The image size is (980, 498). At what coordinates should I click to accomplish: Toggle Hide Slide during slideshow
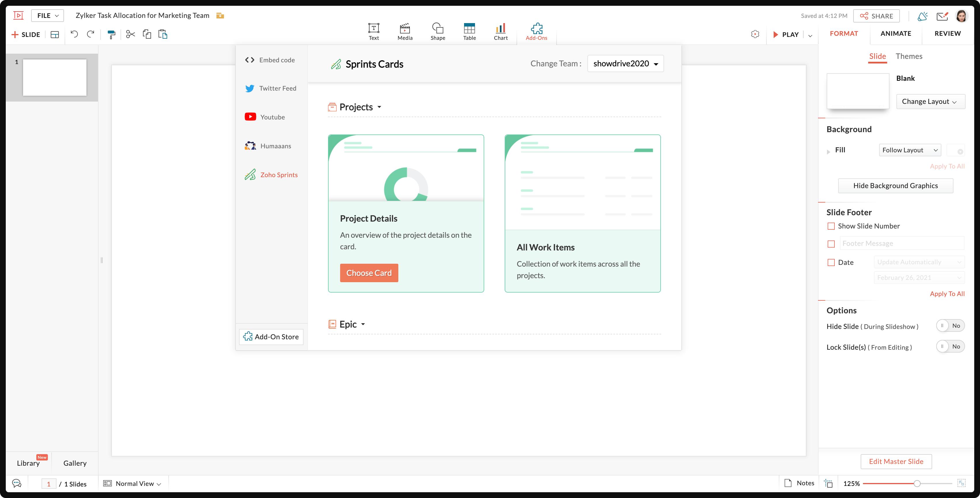(x=950, y=325)
